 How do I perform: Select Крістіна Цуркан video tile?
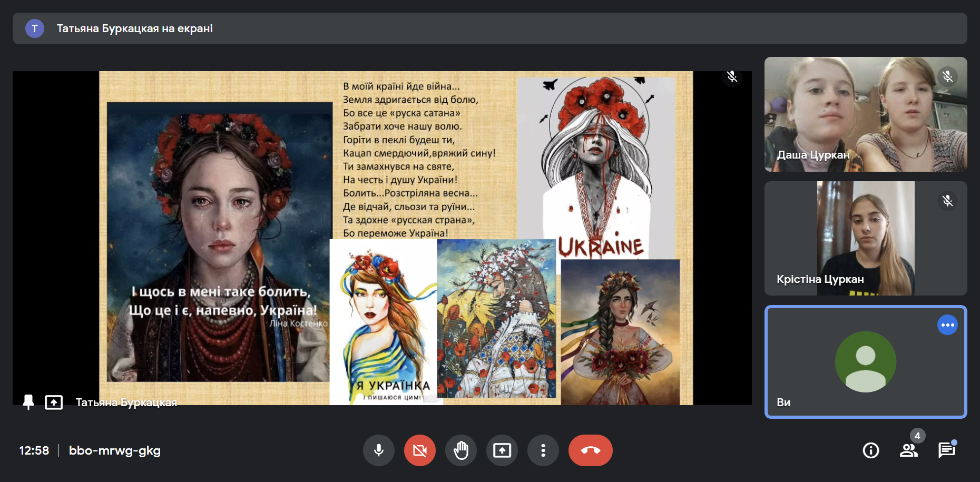[866, 238]
